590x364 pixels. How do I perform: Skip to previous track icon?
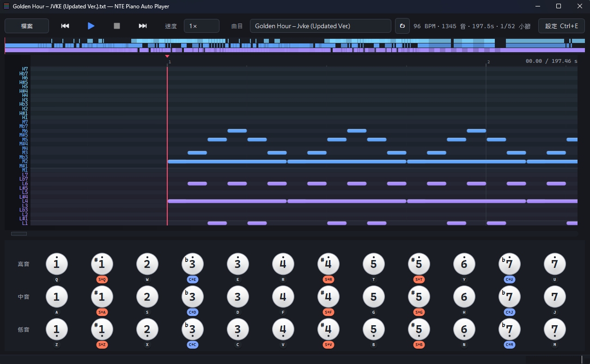tap(65, 26)
